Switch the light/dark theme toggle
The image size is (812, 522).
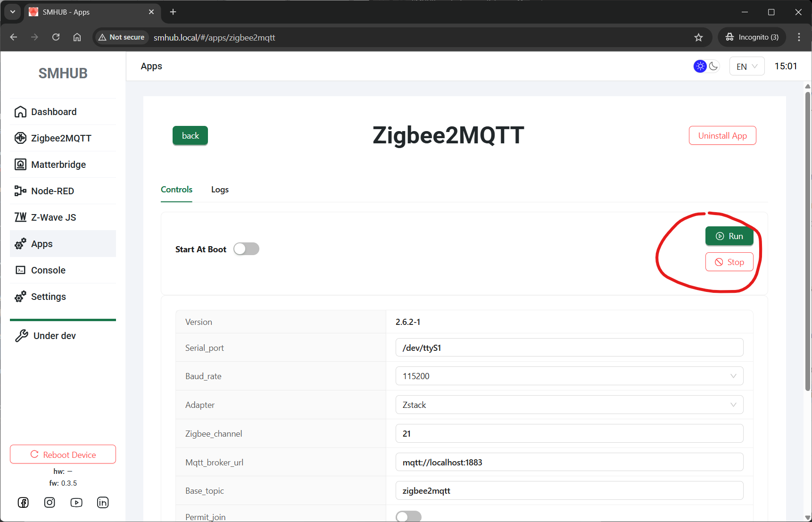coord(706,66)
